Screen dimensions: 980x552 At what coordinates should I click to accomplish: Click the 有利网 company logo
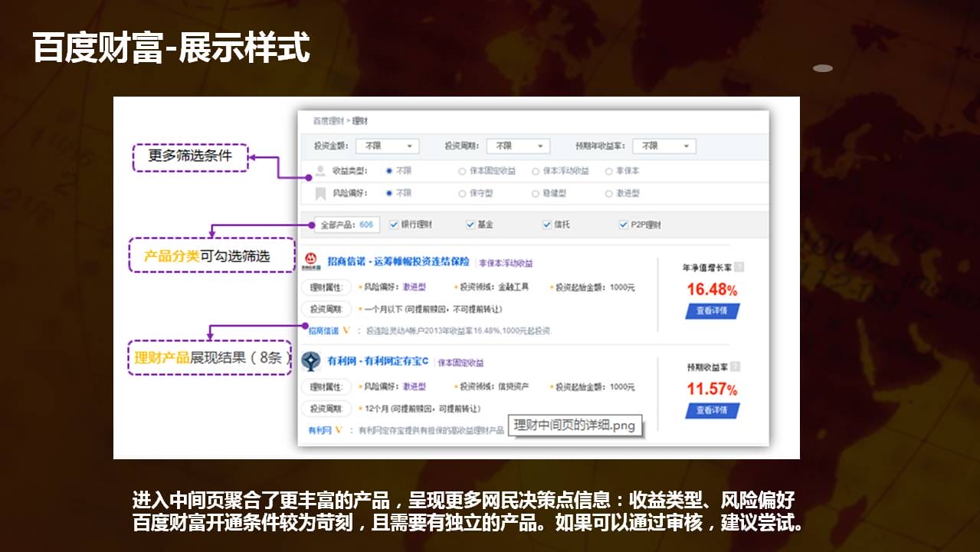(310, 361)
